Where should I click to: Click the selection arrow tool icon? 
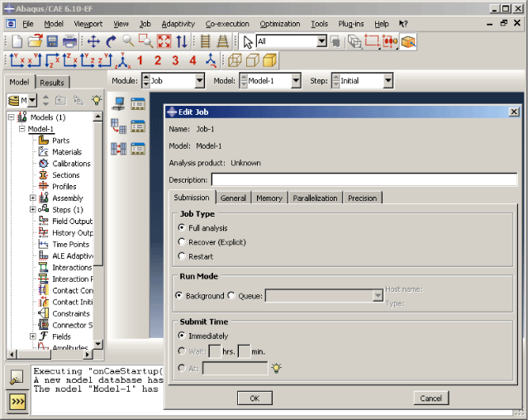tap(248, 42)
